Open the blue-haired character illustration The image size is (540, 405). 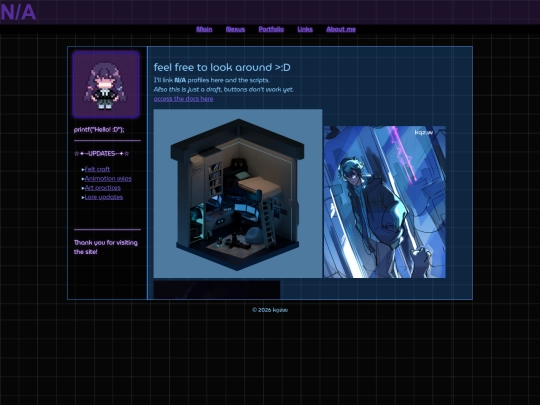click(x=385, y=202)
